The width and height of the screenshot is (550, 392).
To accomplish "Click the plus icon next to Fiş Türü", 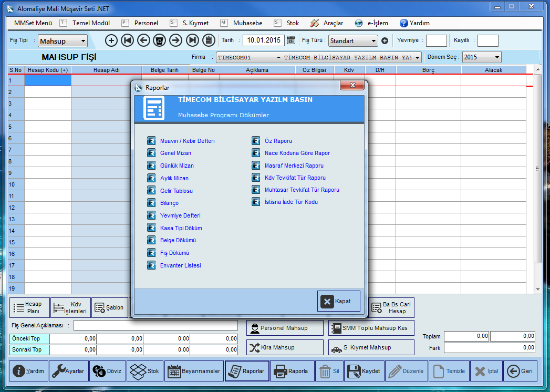I will pos(385,40).
